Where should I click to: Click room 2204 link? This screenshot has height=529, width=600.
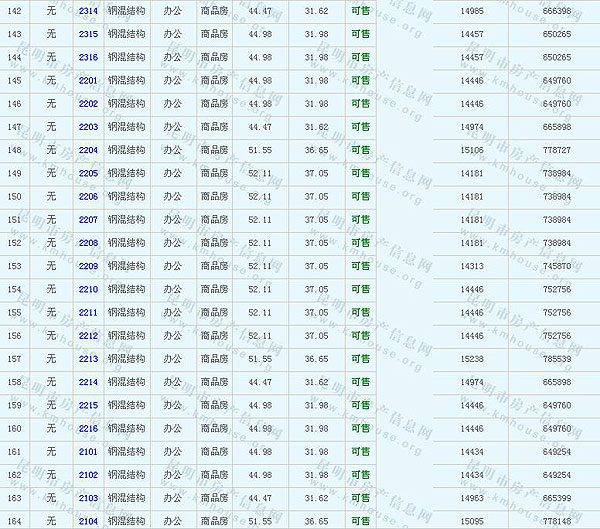tap(88, 150)
